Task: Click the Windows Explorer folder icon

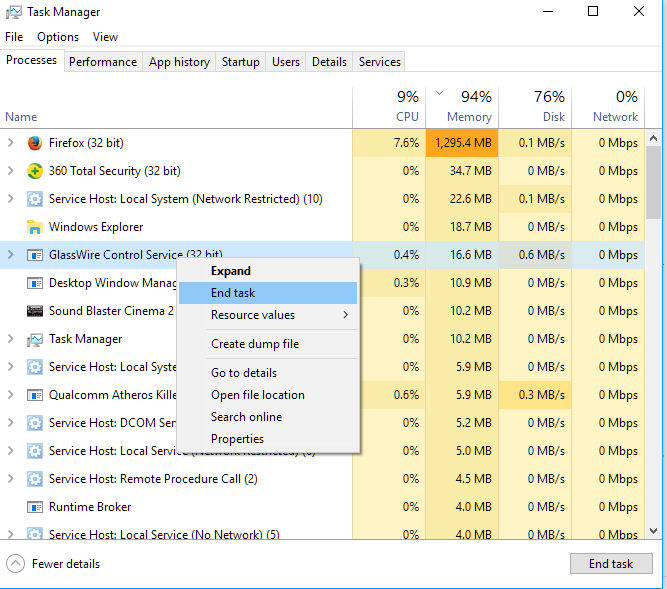Action: (x=35, y=227)
